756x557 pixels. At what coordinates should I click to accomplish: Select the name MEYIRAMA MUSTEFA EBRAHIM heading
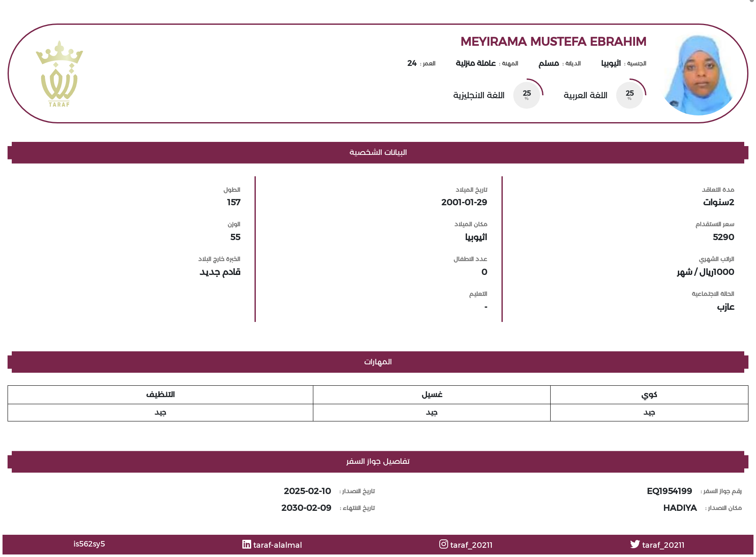pos(553,42)
